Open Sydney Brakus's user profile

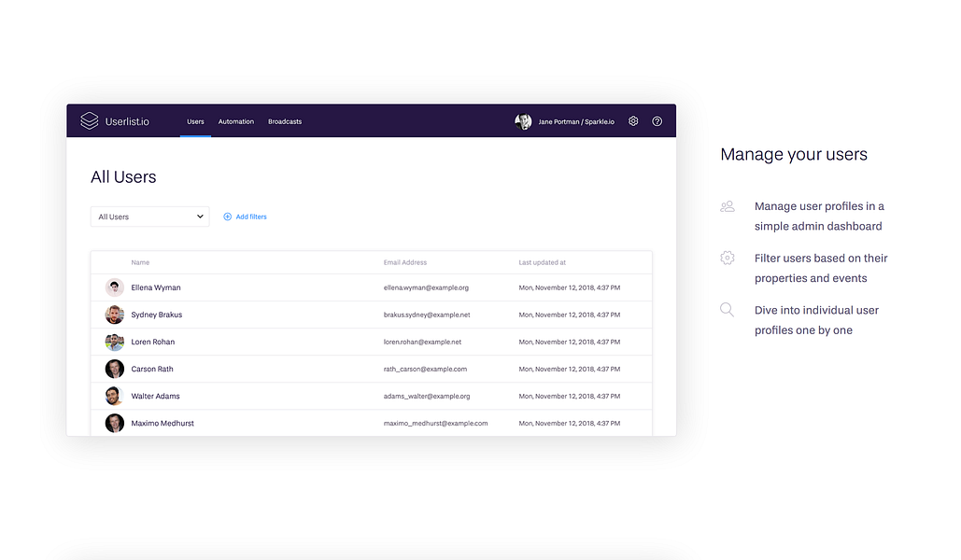(x=156, y=315)
